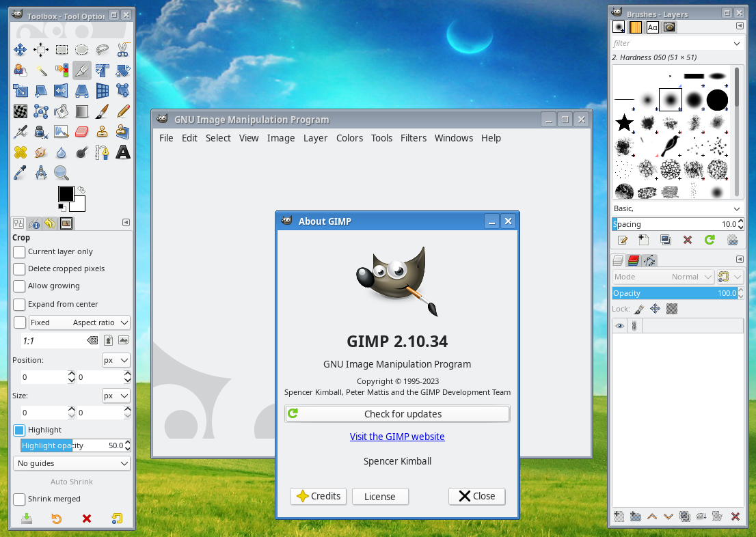Enable Shrink merged checkbox

coord(19,499)
